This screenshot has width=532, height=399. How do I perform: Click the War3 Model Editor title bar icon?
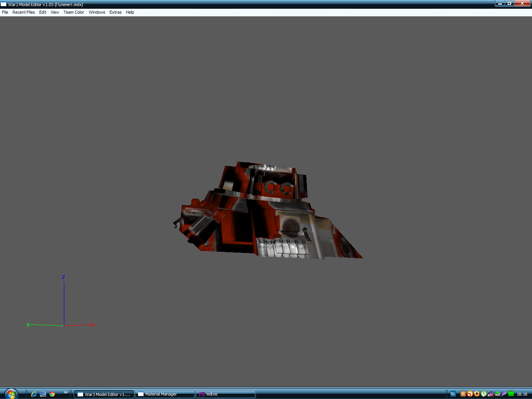coord(3,4)
